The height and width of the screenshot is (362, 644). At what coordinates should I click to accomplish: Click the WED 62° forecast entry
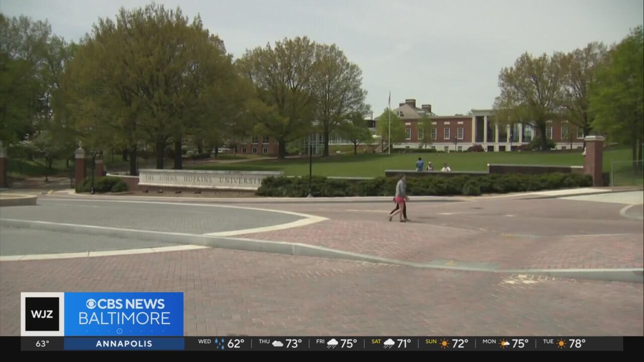pos(221,344)
